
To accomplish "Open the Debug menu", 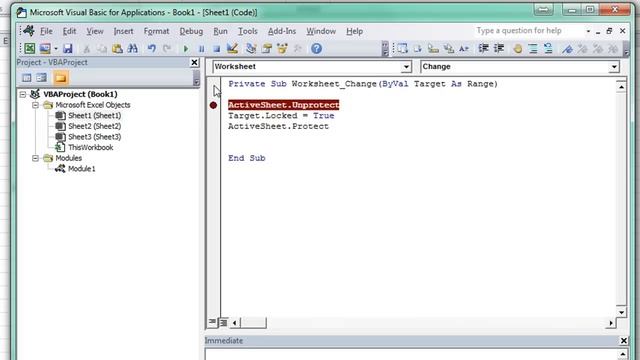I will pos(191,31).
